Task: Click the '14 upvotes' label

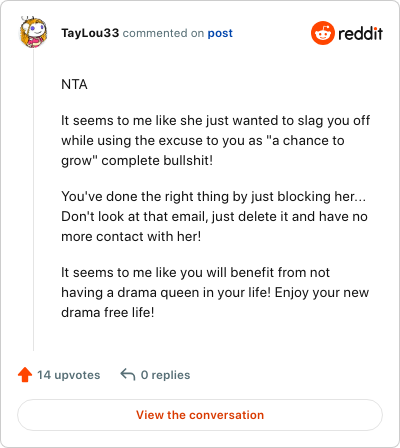Action: coord(69,375)
